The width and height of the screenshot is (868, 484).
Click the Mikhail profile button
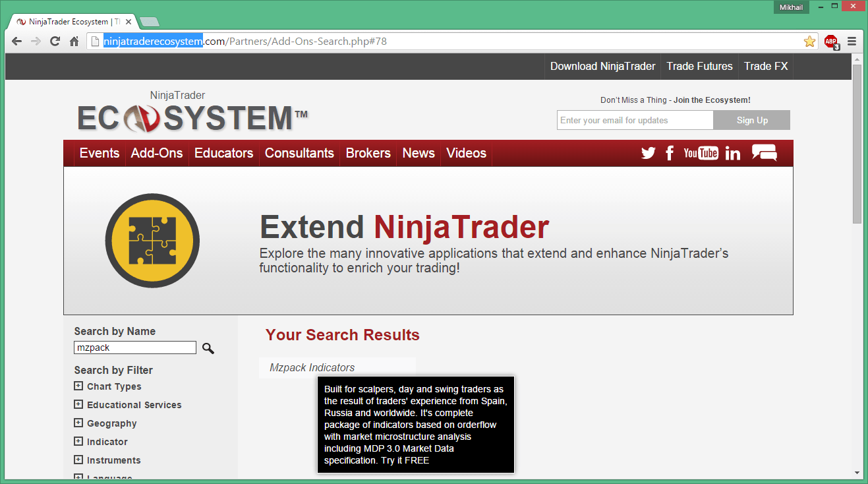pos(791,7)
